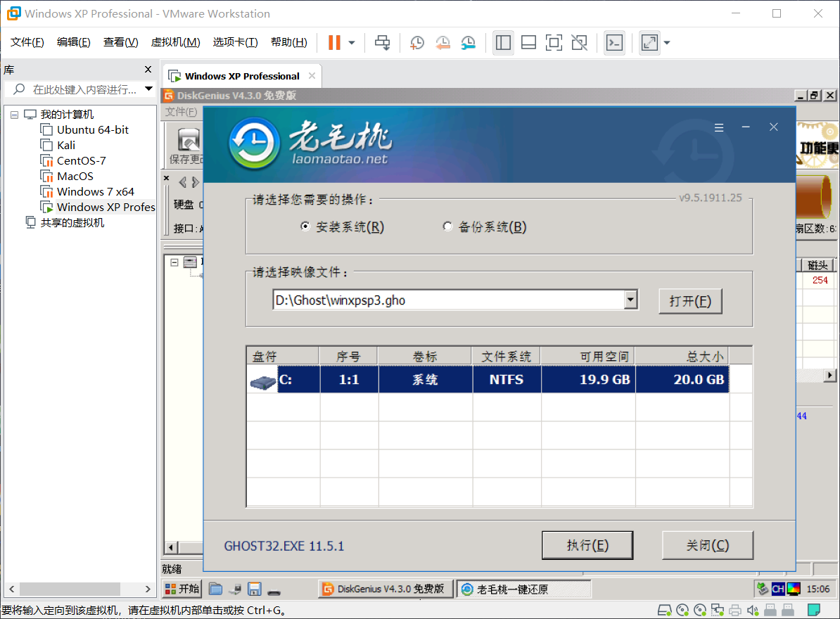Screen dimensions: 840x619
Task: Click the network adapter status icon
Action: 718,609
